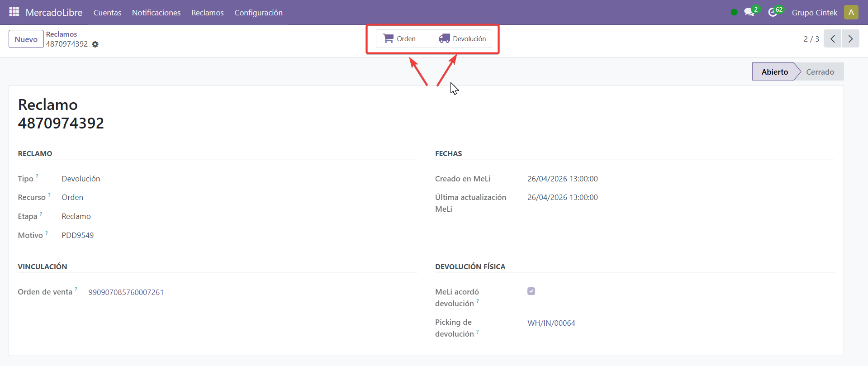Go to the previous record

tap(832, 39)
